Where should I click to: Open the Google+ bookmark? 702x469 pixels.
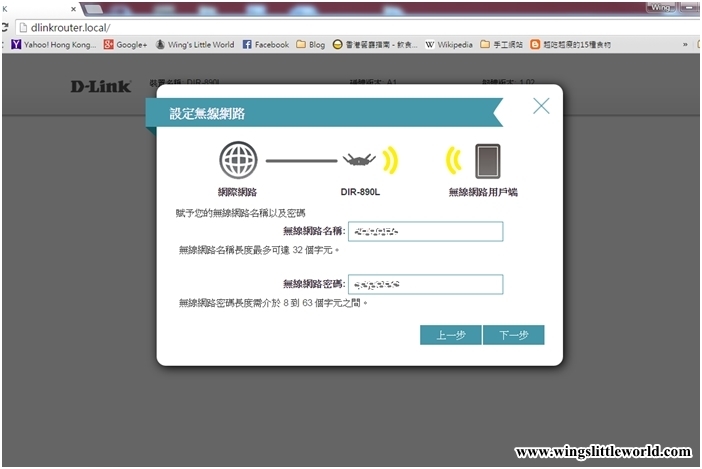coord(125,45)
